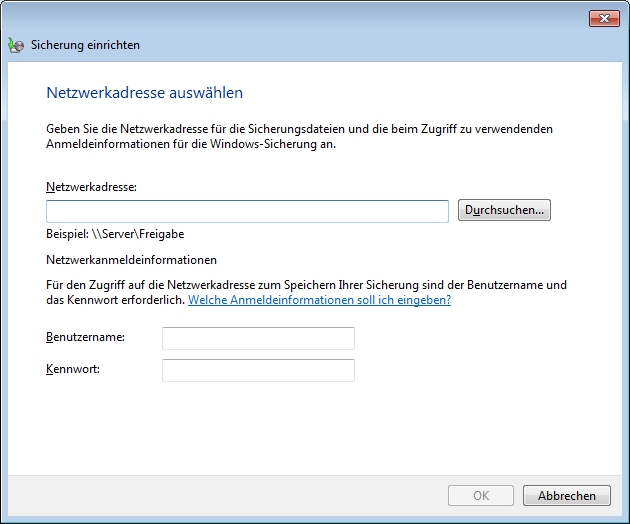This screenshot has height=524, width=630.
Task: Click the empty title bar area
Action: click(x=300, y=17)
